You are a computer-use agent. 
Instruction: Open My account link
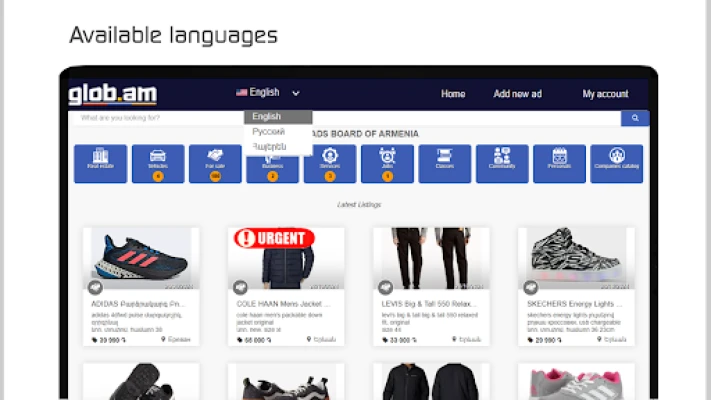click(605, 94)
